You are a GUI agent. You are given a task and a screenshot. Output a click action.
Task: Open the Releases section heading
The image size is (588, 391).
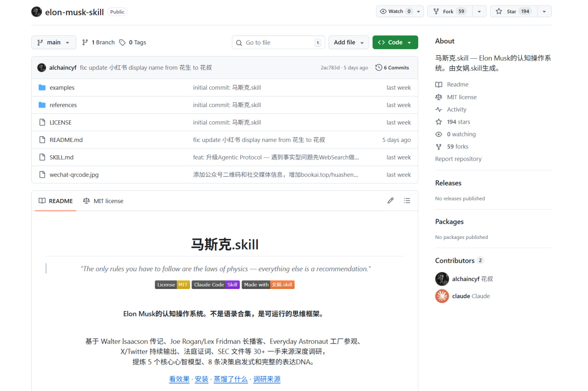pyautogui.click(x=448, y=183)
